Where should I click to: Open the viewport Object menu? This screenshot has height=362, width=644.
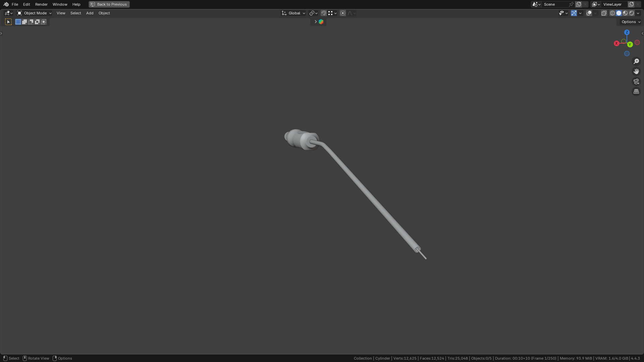pos(104,13)
